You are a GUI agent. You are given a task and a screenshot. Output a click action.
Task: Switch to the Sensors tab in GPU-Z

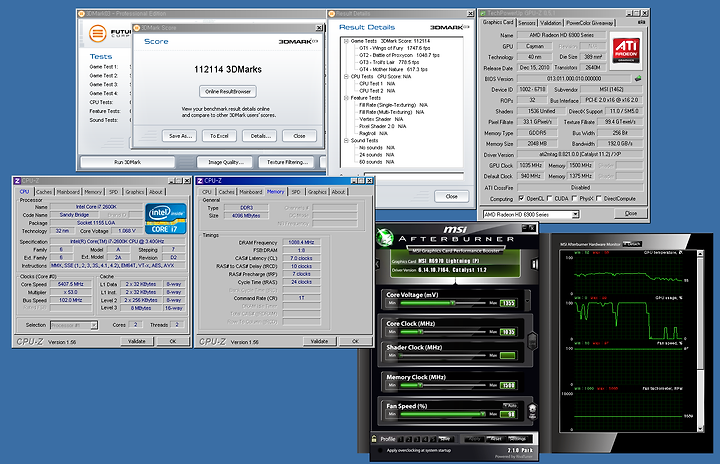point(527,23)
